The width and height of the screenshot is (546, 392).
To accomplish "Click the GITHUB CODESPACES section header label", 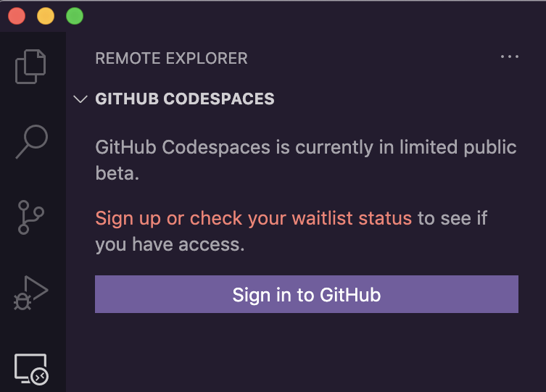I will click(185, 99).
